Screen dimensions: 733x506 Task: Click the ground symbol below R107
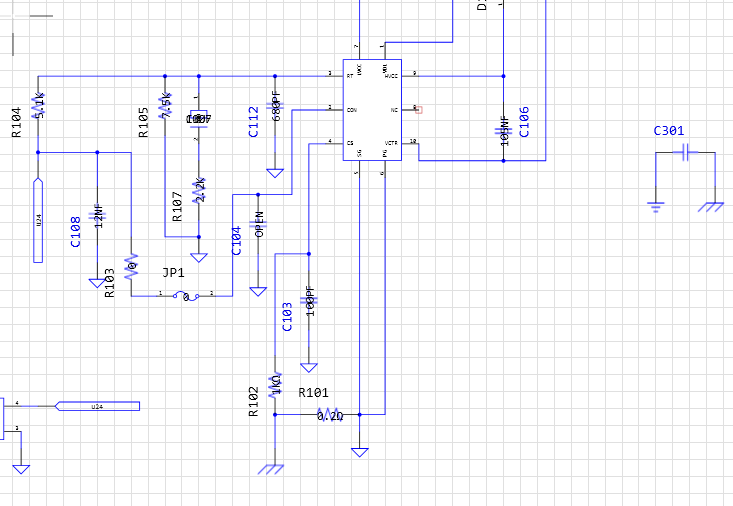pos(199,258)
